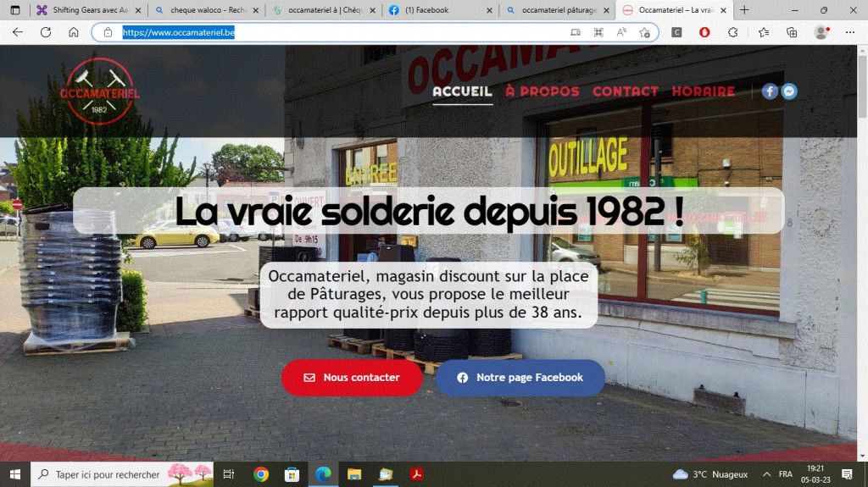The image size is (868, 487).
Task: Switch to the '(1) Facebook' tab
Action: pyautogui.click(x=441, y=10)
